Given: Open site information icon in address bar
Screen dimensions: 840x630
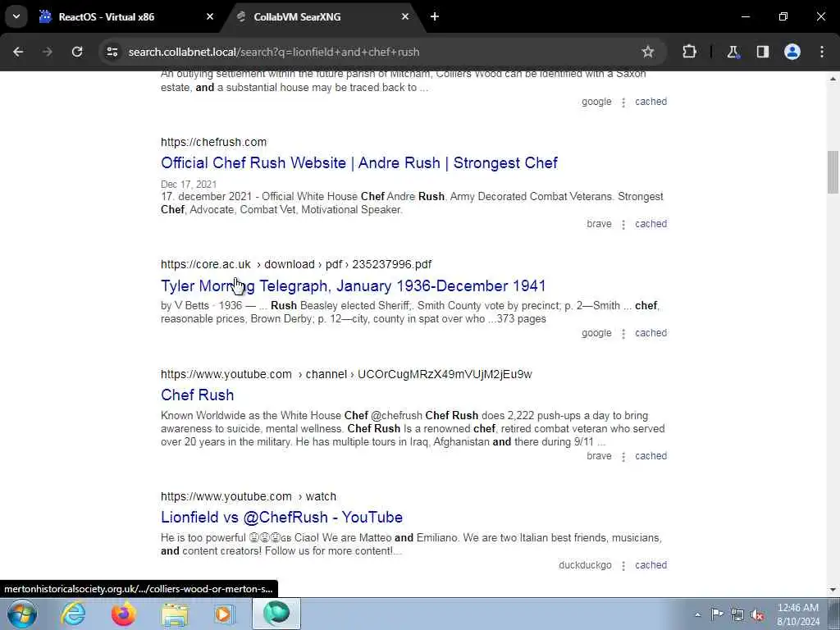Looking at the screenshot, I should click(x=112, y=52).
